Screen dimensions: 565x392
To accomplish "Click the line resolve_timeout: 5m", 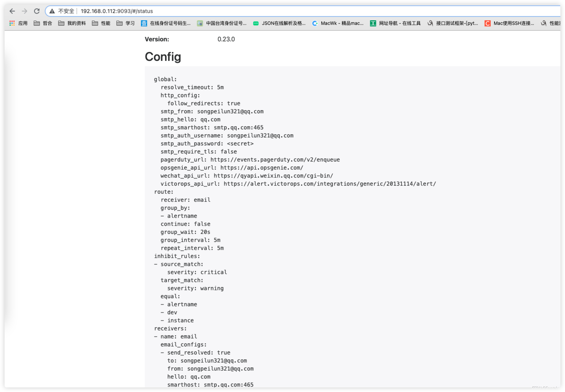I will [x=192, y=87].
